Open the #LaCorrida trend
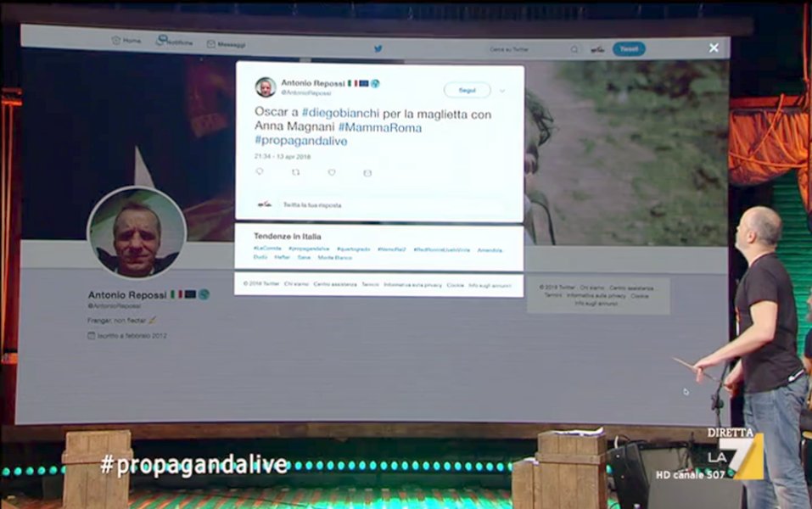Viewport: 812px width, 509px height. (x=267, y=249)
